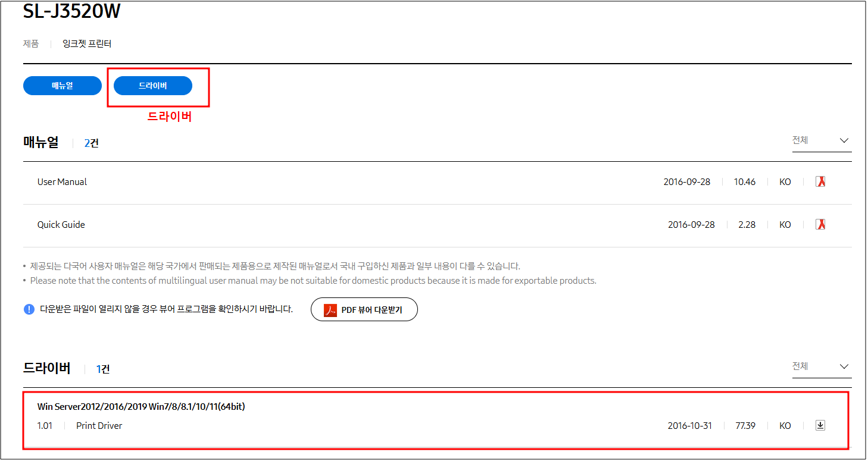868x461 pixels.
Task: Select the Quick Guide row title
Action: 61,225
